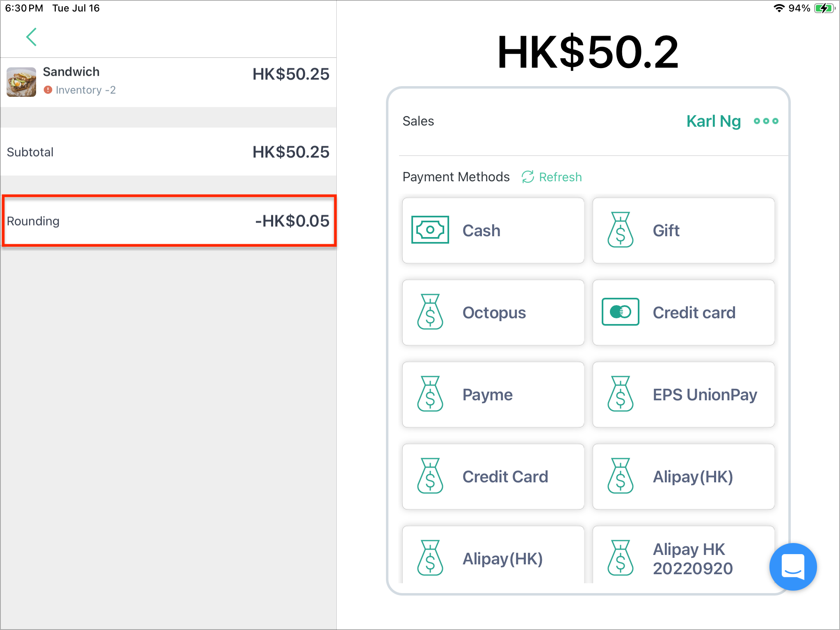Tap the Wi-Fi status icon

tap(778, 8)
